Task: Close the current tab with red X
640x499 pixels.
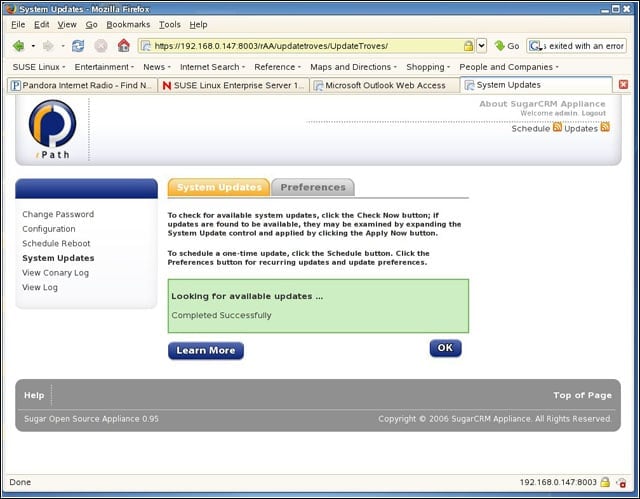Action: click(x=623, y=84)
